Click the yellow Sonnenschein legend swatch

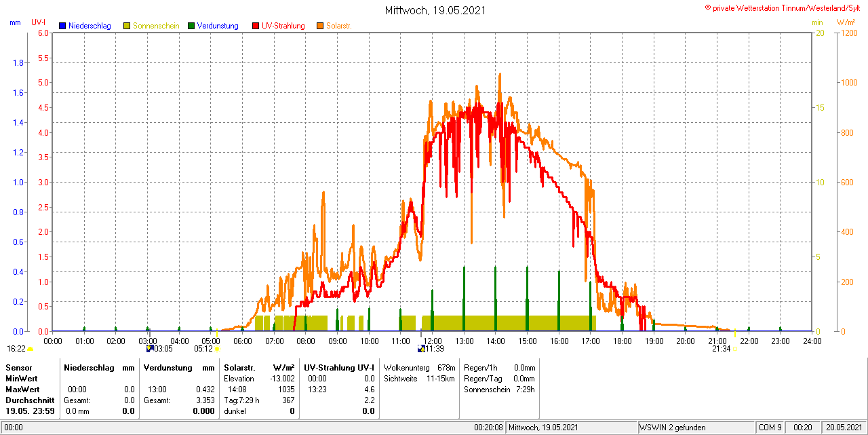pos(127,26)
